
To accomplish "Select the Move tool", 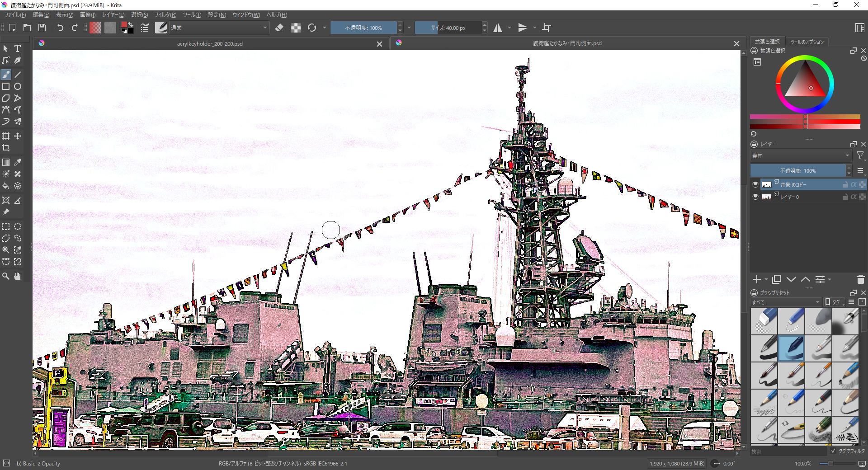I will pos(18,136).
